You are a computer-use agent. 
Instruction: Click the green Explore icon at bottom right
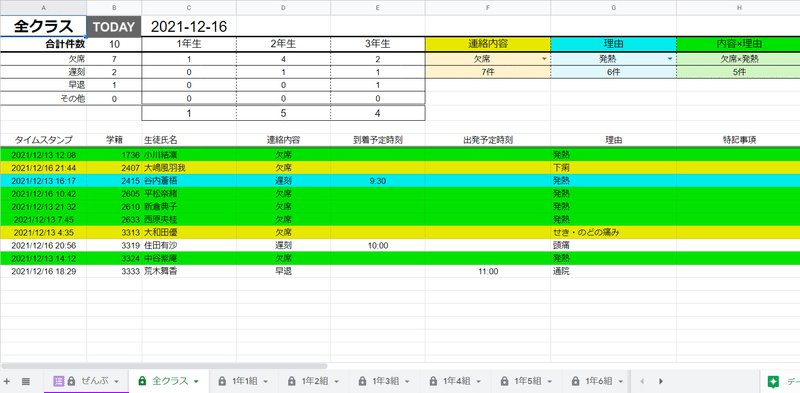[x=773, y=381]
